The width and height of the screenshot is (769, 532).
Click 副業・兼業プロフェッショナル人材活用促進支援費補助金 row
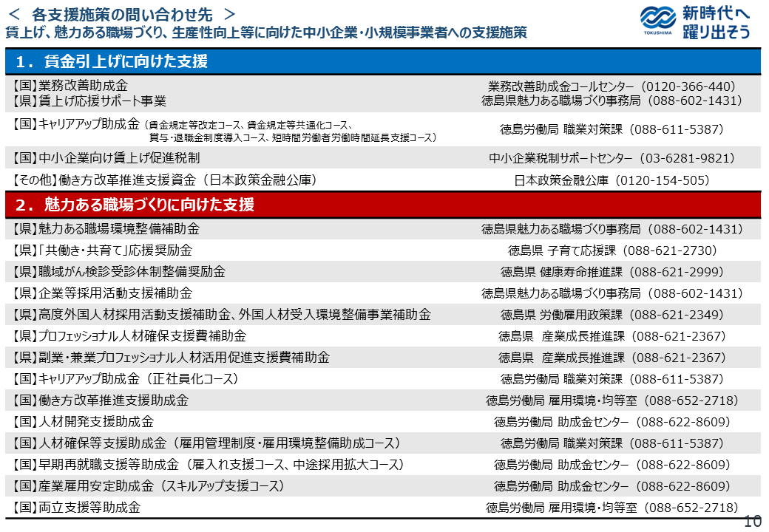(x=383, y=357)
